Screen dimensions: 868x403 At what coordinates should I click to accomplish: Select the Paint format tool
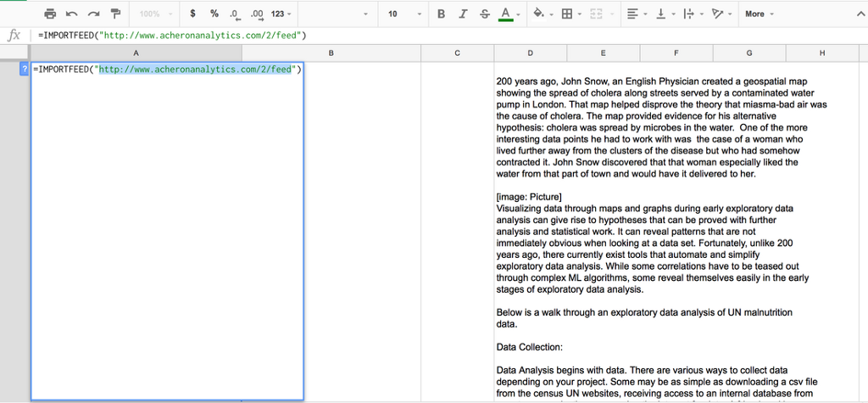[x=115, y=14]
